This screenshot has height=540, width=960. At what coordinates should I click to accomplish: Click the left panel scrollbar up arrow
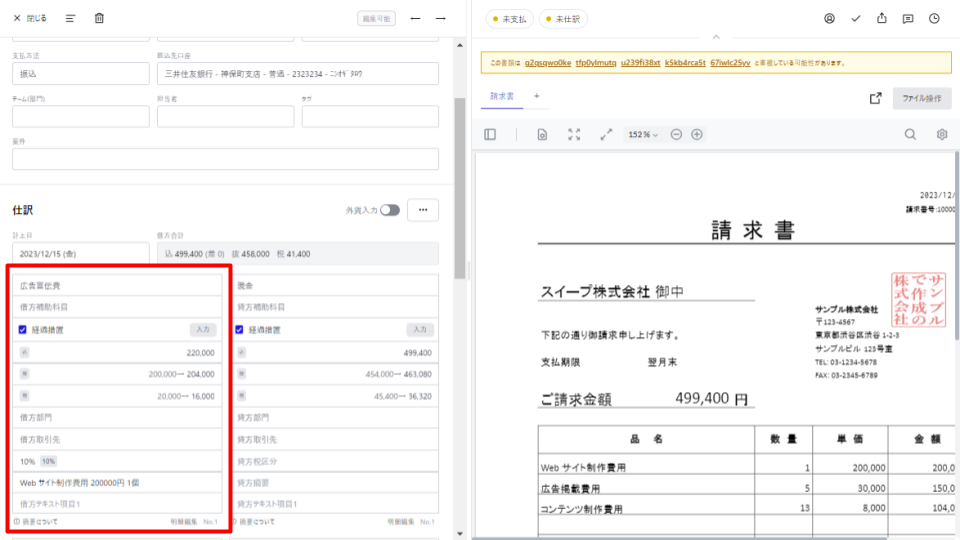460,45
